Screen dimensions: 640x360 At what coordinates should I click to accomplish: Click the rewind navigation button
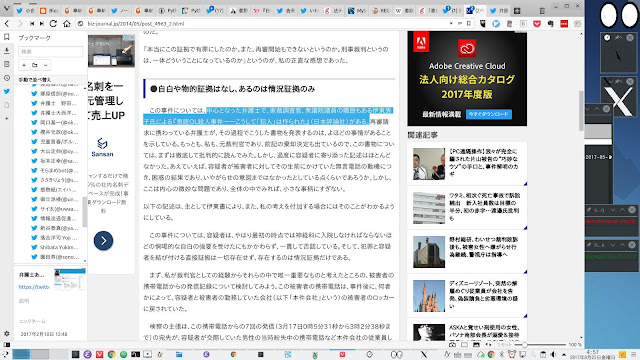click(x=32, y=24)
